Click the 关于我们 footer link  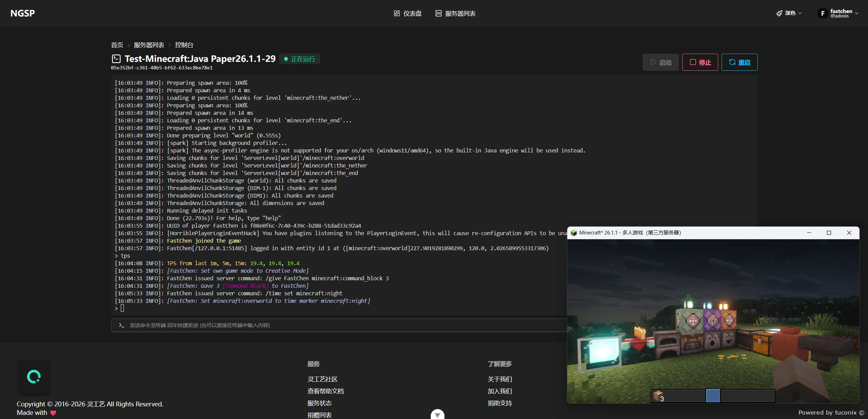click(x=500, y=379)
